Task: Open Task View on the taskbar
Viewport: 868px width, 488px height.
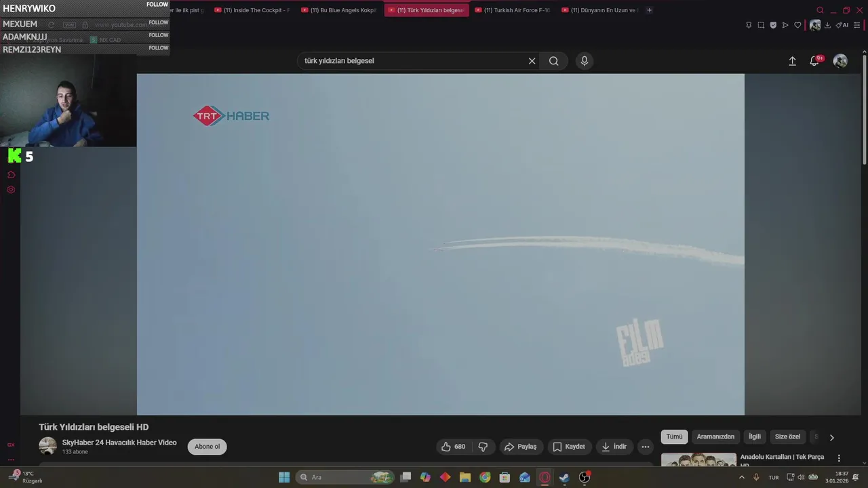Action: pos(406,477)
